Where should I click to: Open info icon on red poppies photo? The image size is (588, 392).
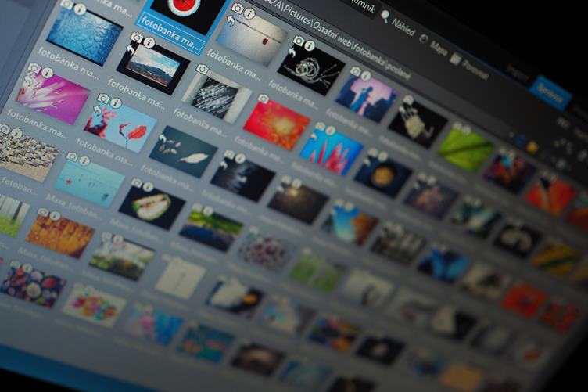click(x=116, y=102)
